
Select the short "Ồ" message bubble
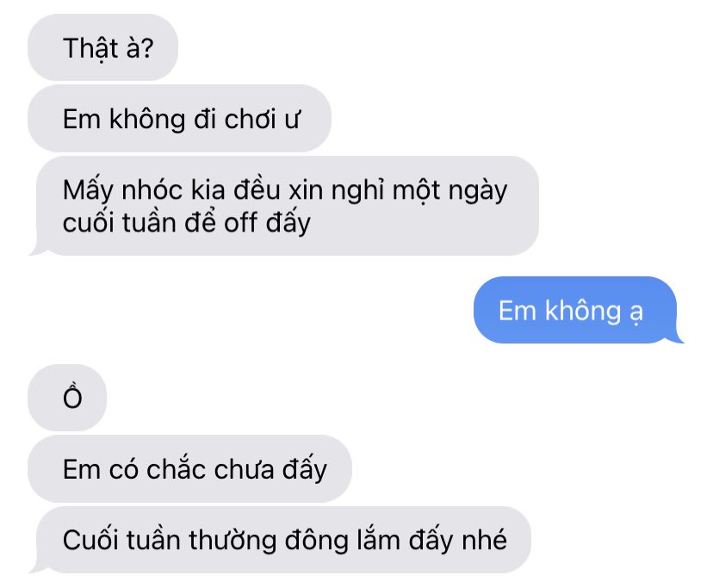click(67, 398)
